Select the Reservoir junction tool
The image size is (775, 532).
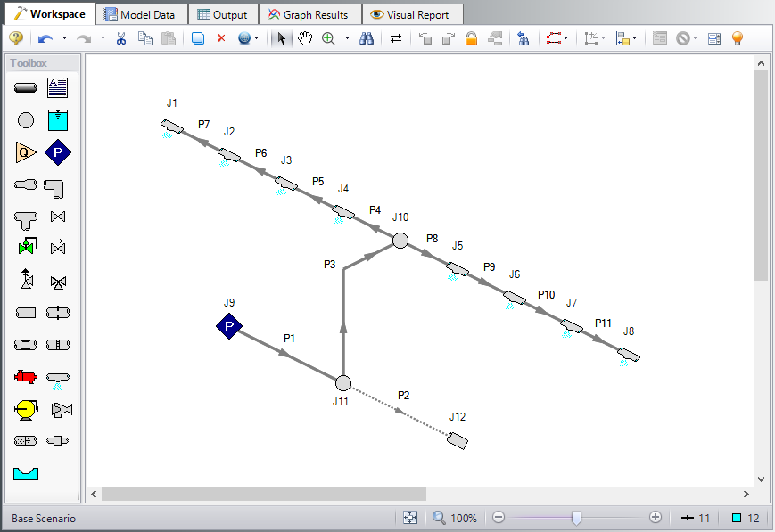[x=58, y=120]
